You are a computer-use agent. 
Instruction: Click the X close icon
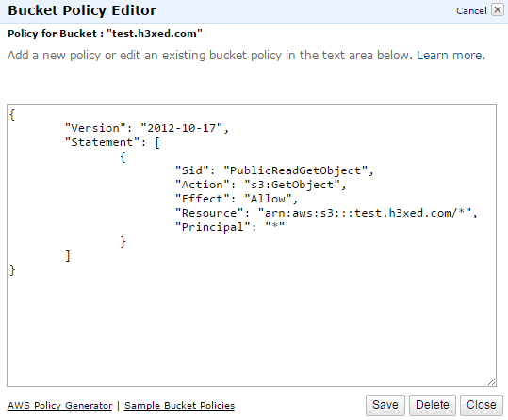(x=498, y=9)
